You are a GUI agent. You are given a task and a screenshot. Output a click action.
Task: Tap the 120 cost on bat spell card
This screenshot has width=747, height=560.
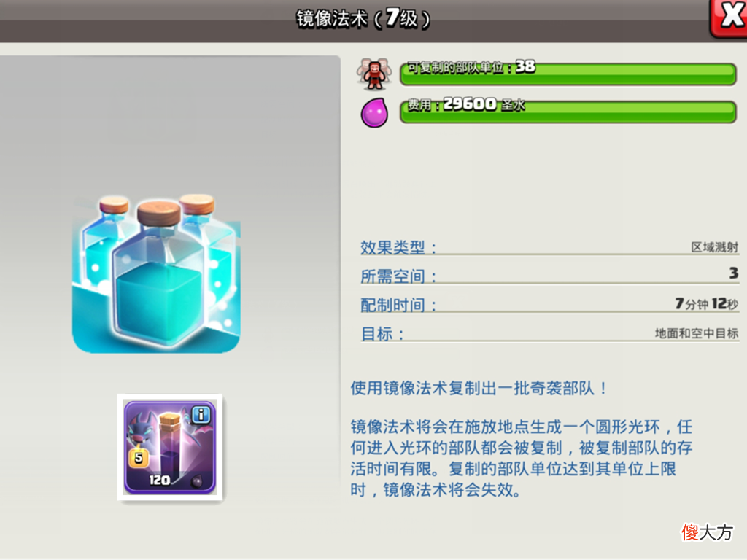[x=159, y=480]
